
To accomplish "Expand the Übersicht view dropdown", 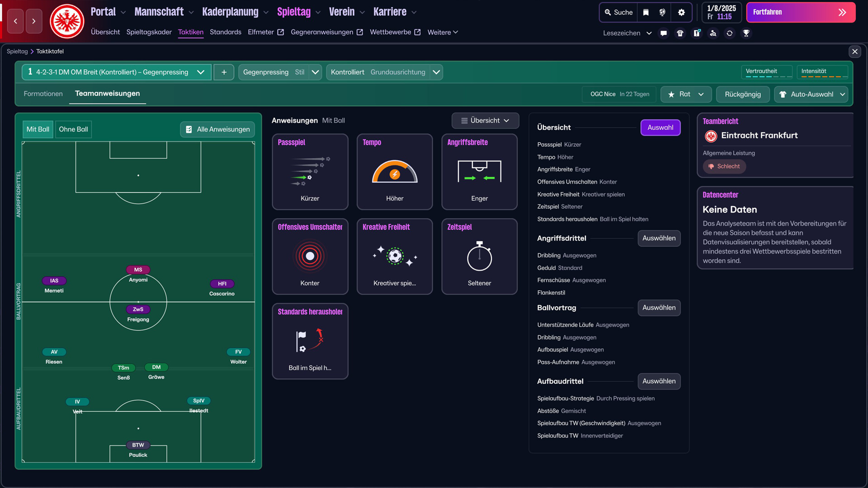I will pyautogui.click(x=485, y=121).
